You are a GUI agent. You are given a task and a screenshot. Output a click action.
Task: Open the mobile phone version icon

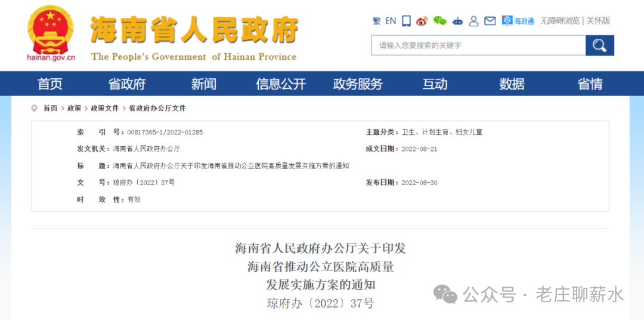pyautogui.click(x=406, y=21)
